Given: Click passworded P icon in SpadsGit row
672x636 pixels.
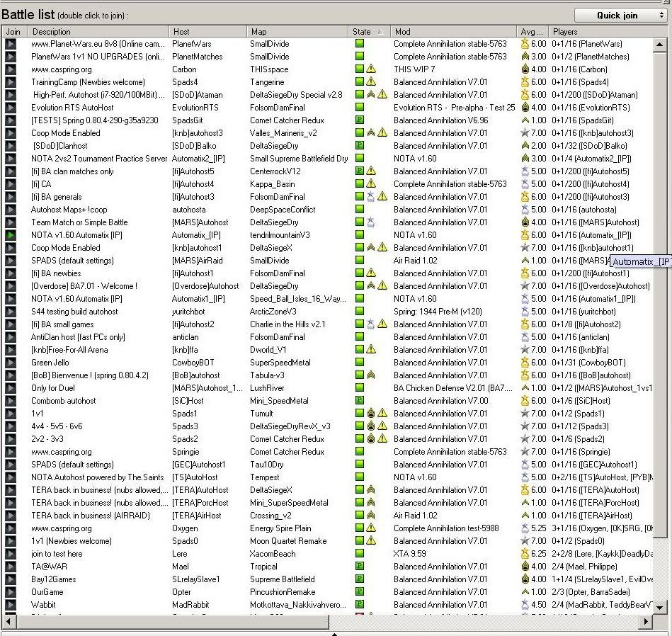Looking at the screenshot, I should tap(360, 120).
